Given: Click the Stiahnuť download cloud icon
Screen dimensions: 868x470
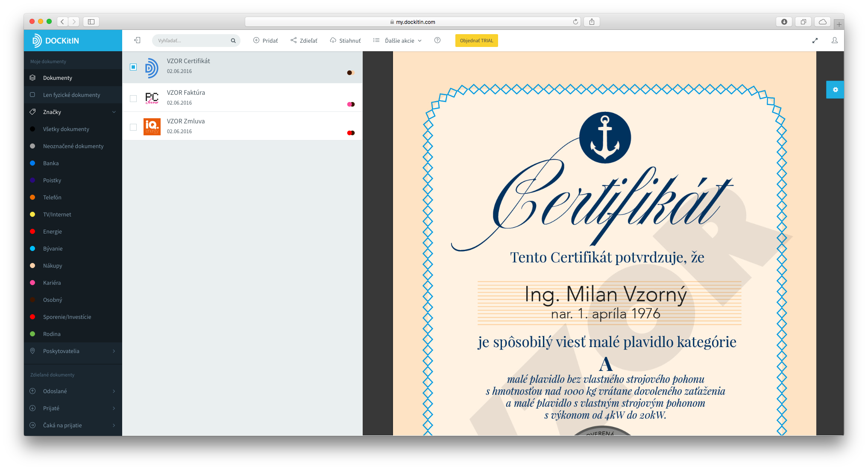Looking at the screenshot, I should point(333,40).
